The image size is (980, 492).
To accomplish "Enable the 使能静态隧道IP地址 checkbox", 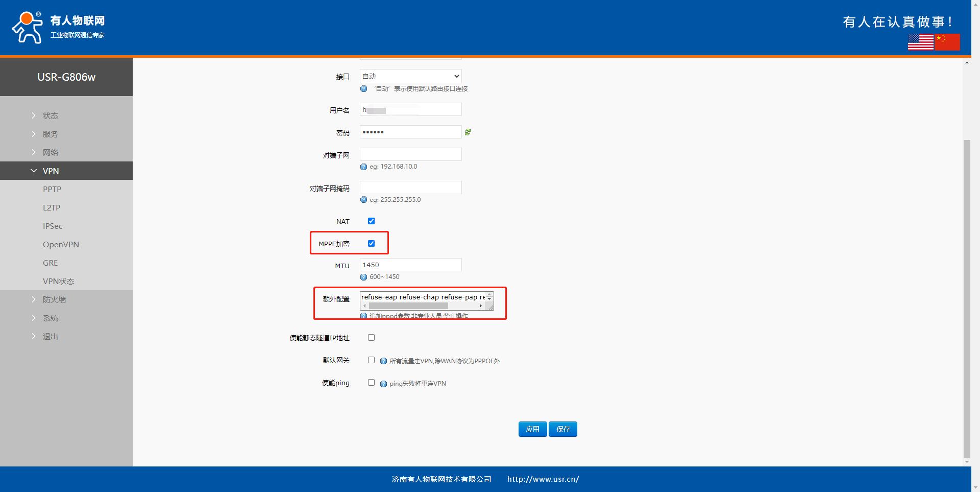I will [x=371, y=338].
